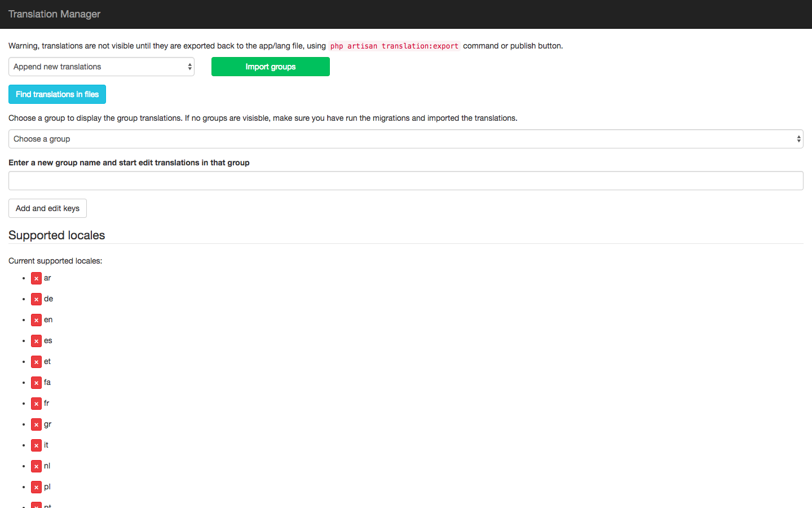Click Find translations in files button
The image size is (812, 508).
(x=57, y=94)
